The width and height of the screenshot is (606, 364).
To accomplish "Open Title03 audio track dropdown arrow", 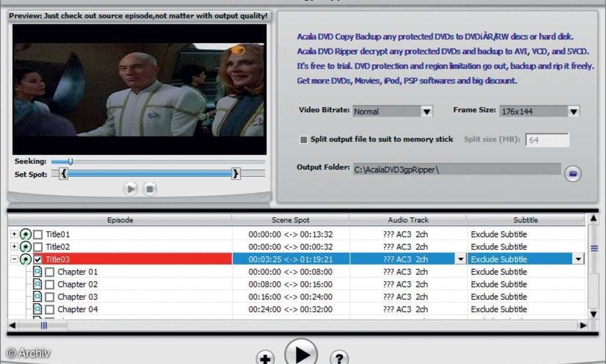I will point(460,259).
